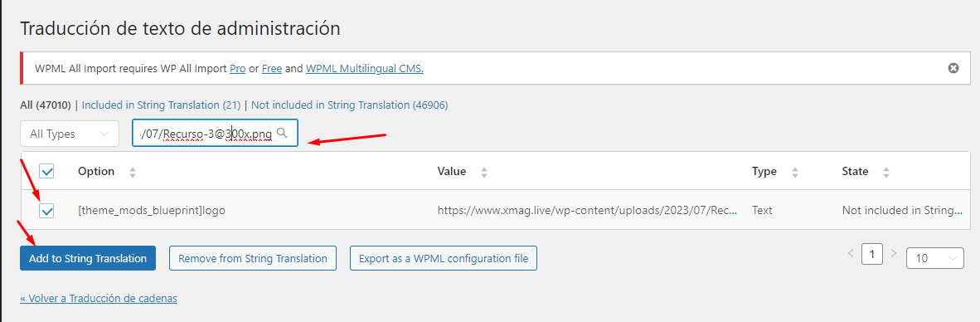980x322 pixels.
Task: Sort by State column arrows
Action: pos(885,172)
